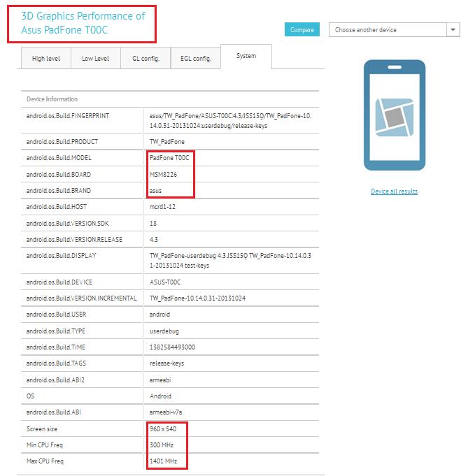Click the 'Device all results' link
The image size is (461, 476).
tap(394, 192)
